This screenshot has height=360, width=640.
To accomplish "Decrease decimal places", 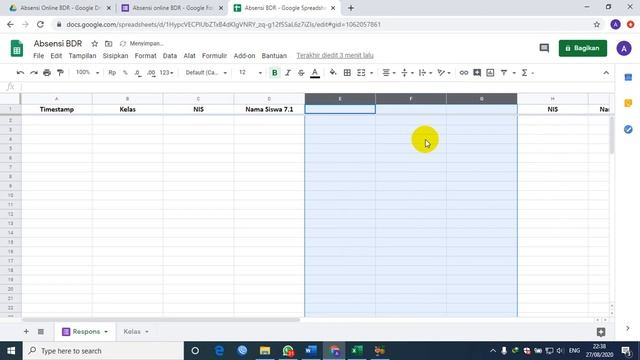I will pos(138,73).
